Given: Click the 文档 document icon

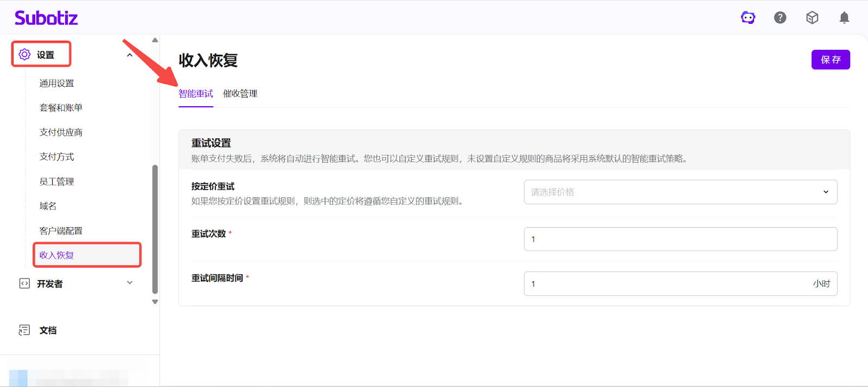Looking at the screenshot, I should pos(24,330).
